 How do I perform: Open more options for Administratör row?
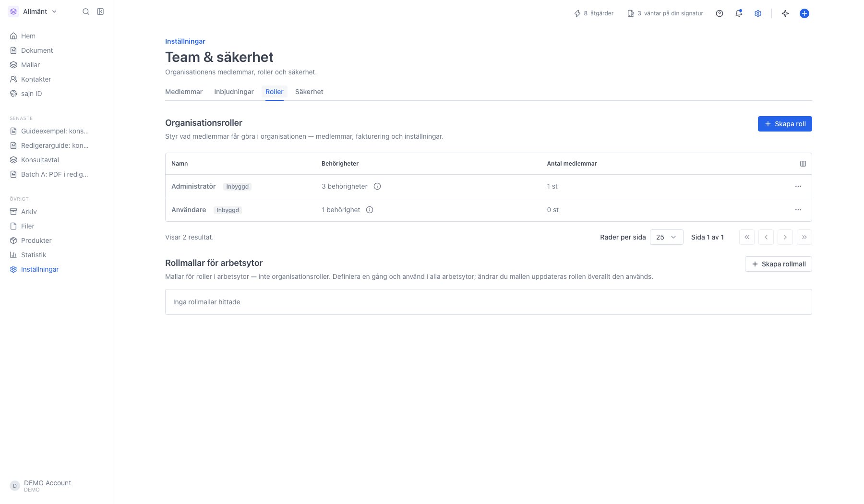pos(798,186)
